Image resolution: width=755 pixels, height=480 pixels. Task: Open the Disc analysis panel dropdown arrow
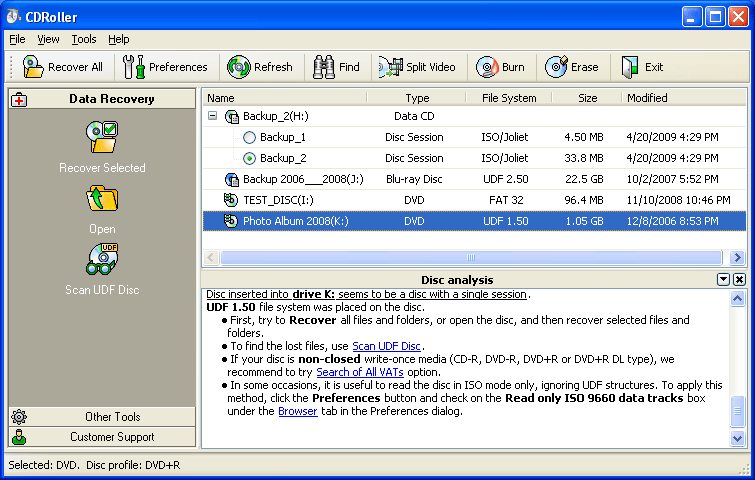pos(723,280)
